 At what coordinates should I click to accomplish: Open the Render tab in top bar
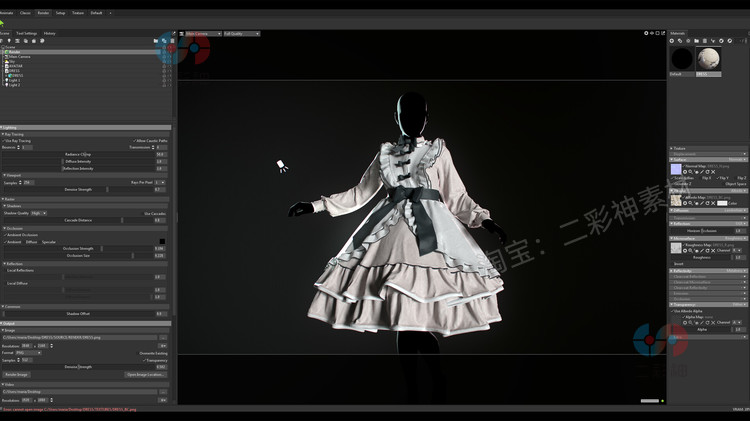44,13
